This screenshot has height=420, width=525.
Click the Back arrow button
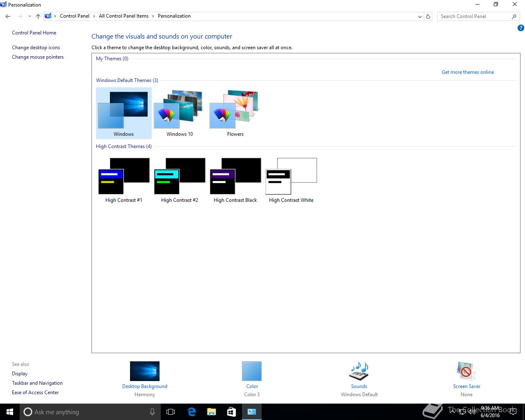click(x=8, y=16)
